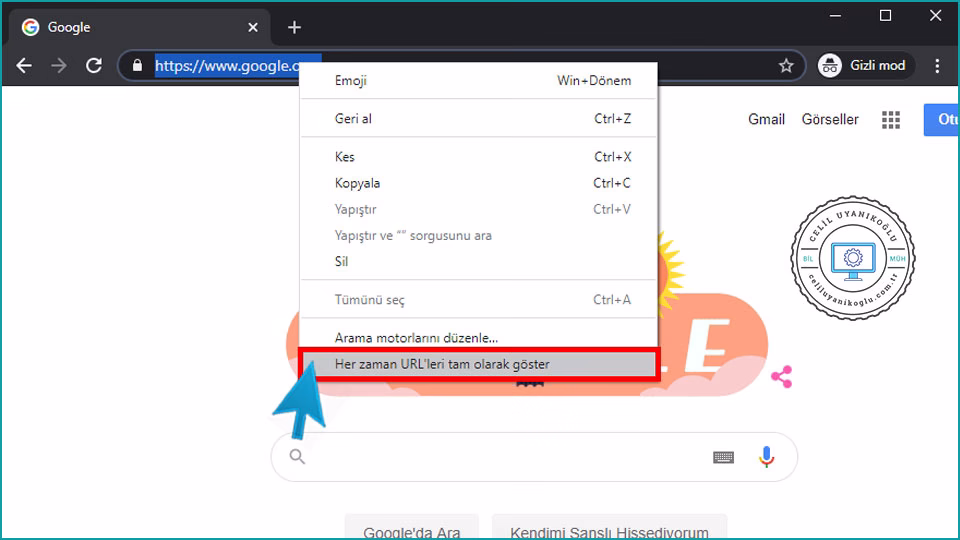Viewport: 960px width, 540px height.
Task: Maximize the Chrome window
Action: tap(885, 16)
